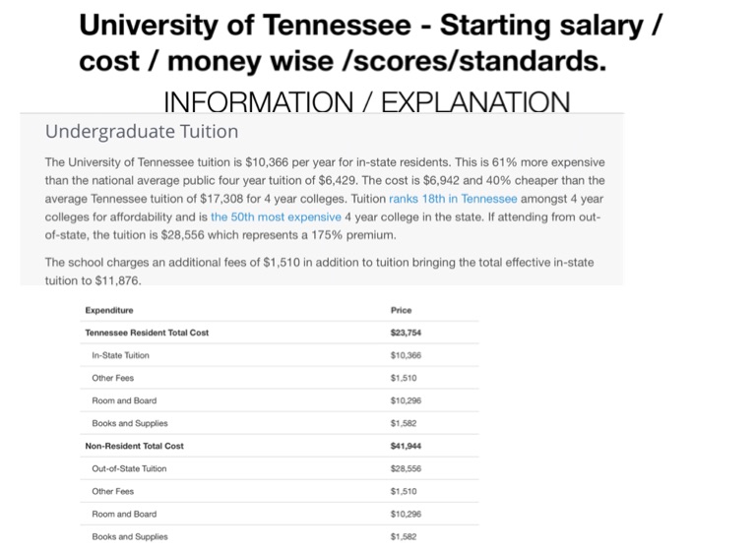Click the $23,754 total cost value
Image resolution: width=756 pixels, height=552 pixels.
point(406,333)
